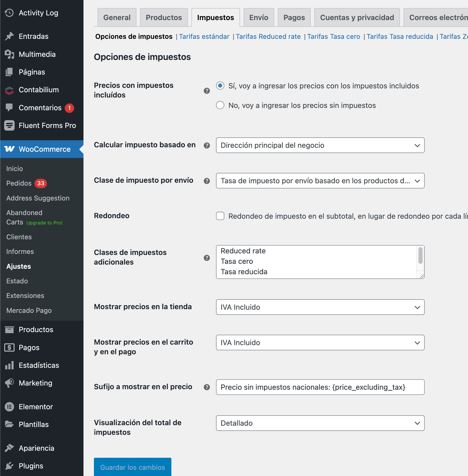The width and height of the screenshot is (468, 476).
Task: Open the Tarifas estándar link
Action: pyautogui.click(x=204, y=36)
